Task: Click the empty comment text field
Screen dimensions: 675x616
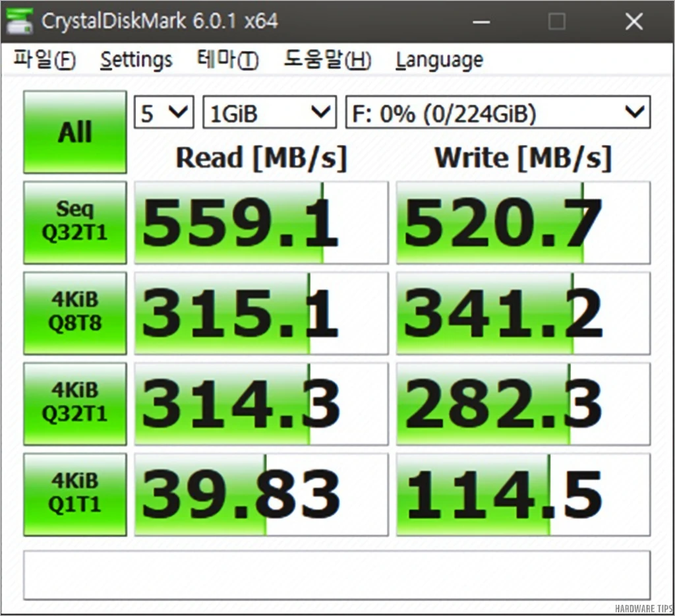Action: coord(336,575)
